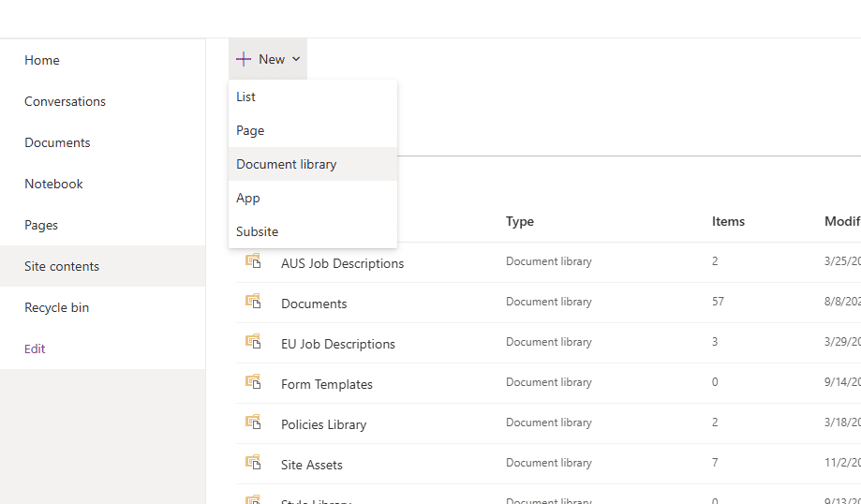This screenshot has height=504, width=861.
Task: Click the library icon beside EU Job Descriptions
Action: (x=253, y=342)
